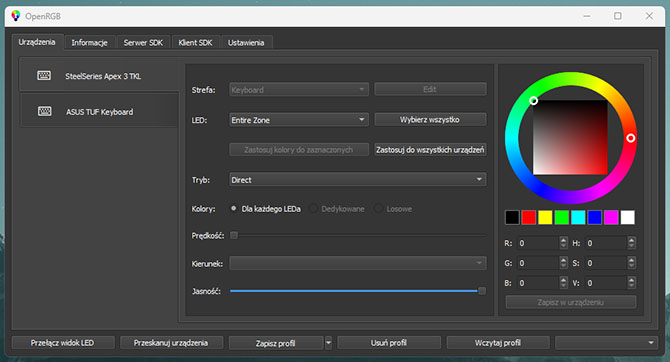Select SteelSeries Apex 3 TKL keyboard icon

coord(44,76)
